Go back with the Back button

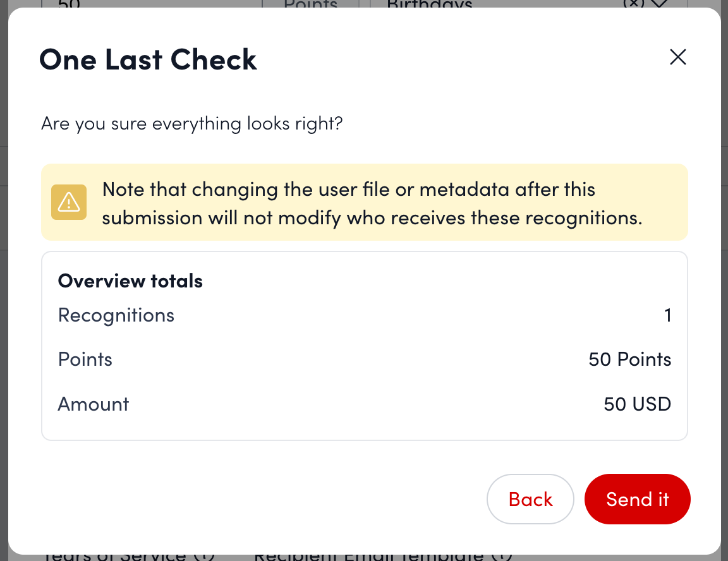click(530, 499)
